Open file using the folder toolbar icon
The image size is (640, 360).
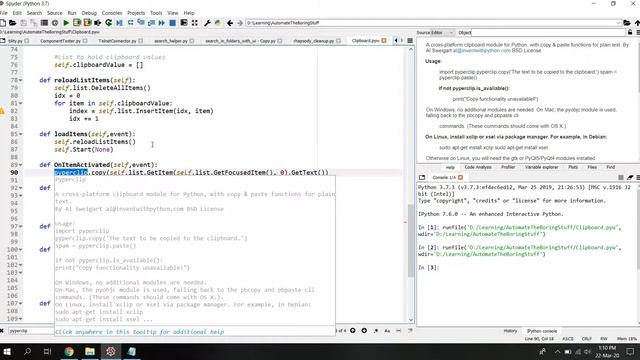(13, 23)
